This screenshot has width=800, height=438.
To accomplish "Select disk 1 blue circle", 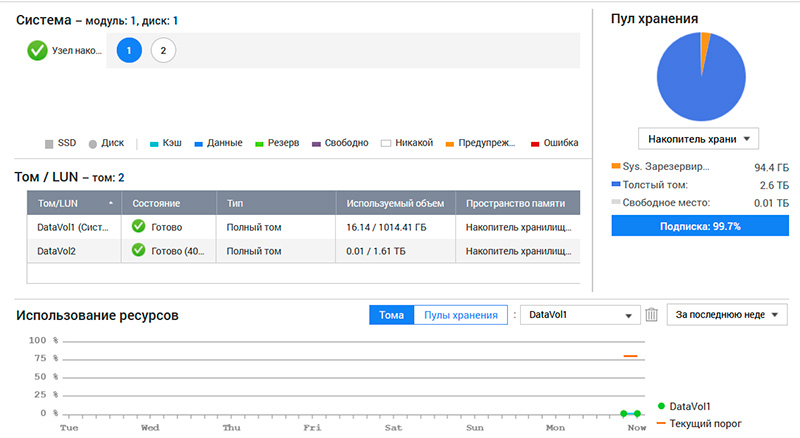I will coord(129,50).
